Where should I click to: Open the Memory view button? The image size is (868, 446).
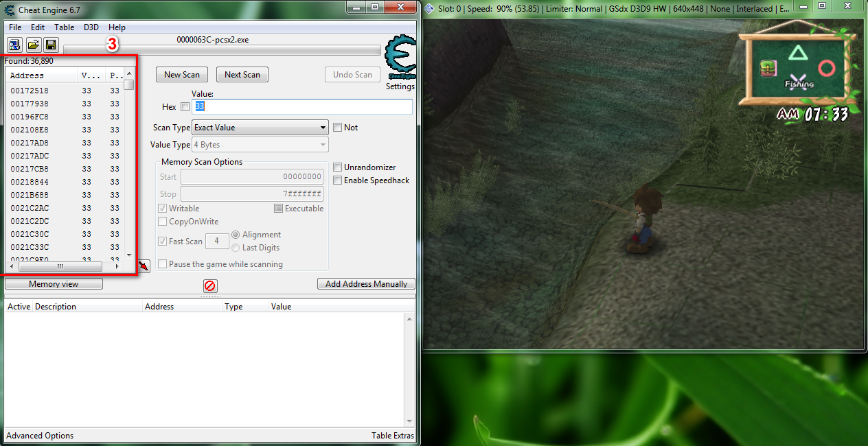54,284
